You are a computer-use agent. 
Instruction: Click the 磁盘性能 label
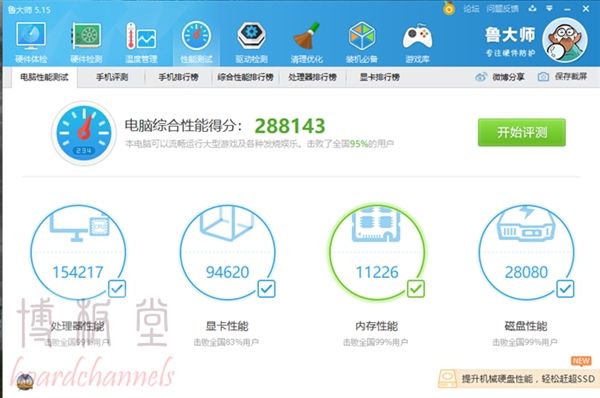(526, 326)
